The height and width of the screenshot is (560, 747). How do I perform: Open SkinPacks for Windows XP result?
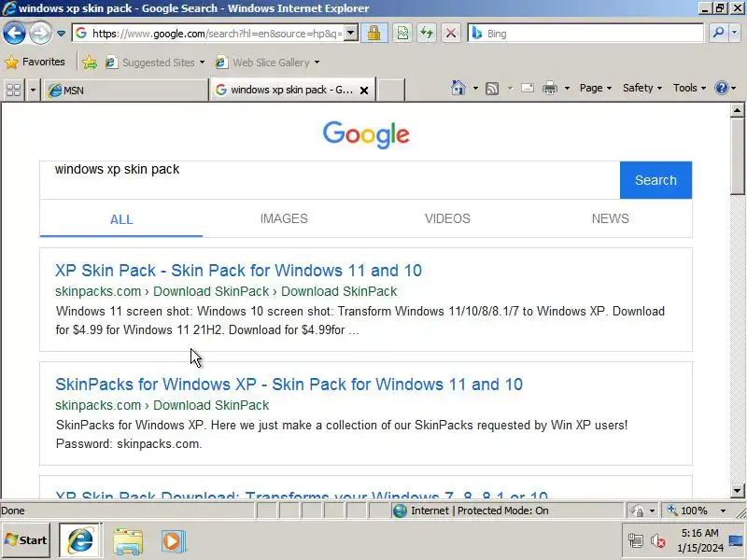[289, 385]
